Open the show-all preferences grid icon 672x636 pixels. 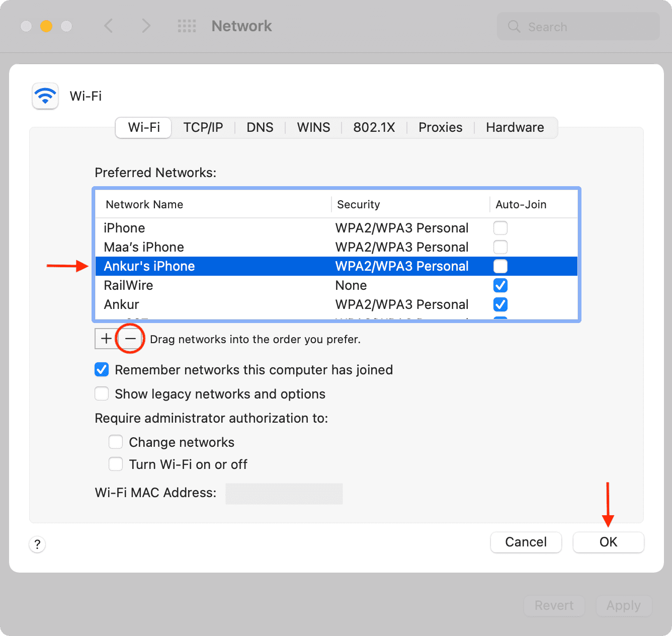pos(187,26)
